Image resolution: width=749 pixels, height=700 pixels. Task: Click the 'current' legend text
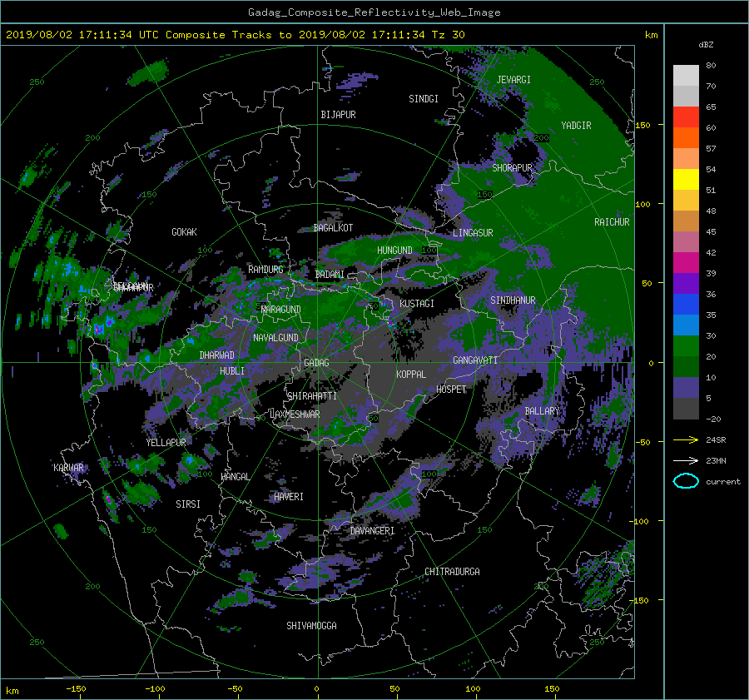click(723, 482)
